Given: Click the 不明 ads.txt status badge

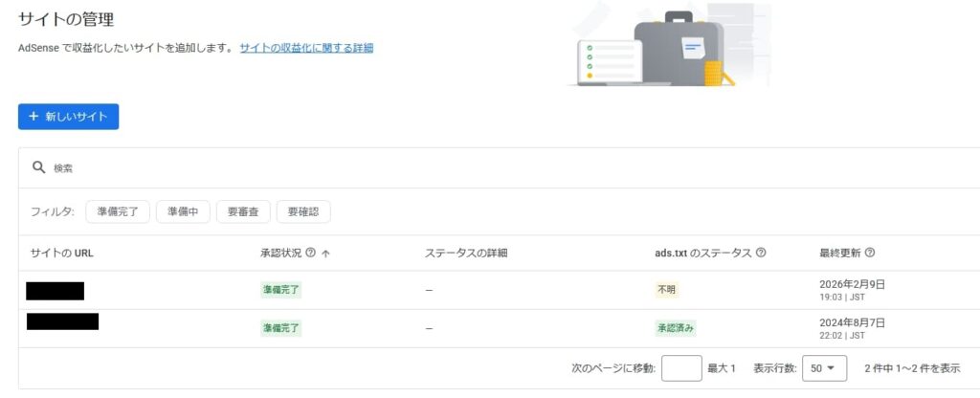Looking at the screenshot, I should (665, 290).
